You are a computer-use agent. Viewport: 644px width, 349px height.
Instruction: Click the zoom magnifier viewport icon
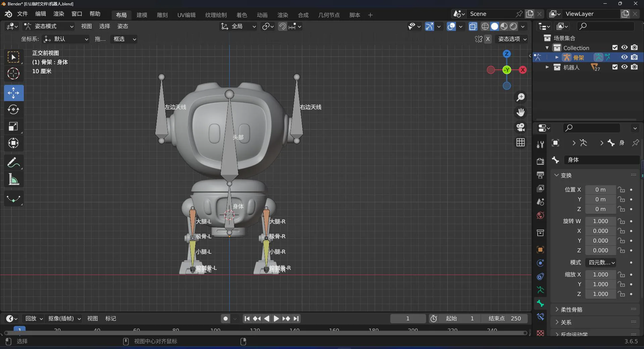pos(521,97)
